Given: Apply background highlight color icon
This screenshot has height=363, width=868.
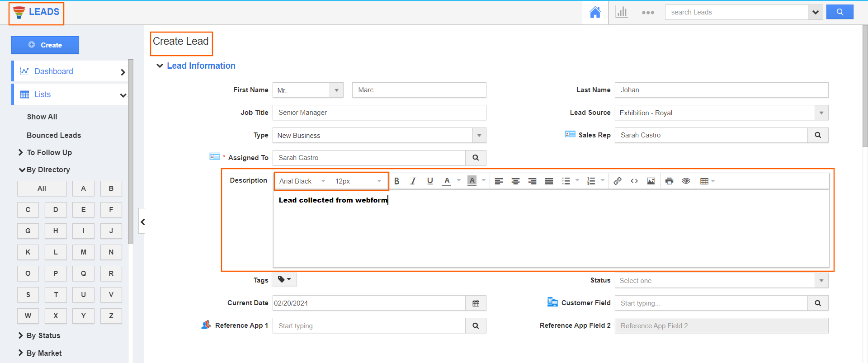Looking at the screenshot, I should click(x=472, y=181).
